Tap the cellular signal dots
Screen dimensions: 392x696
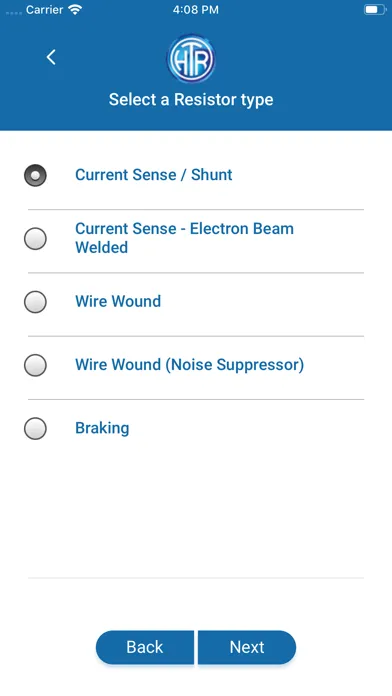(x=14, y=13)
